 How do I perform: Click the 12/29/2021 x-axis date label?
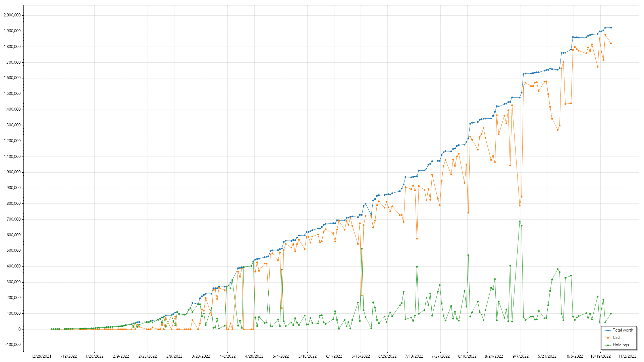[x=41, y=356]
